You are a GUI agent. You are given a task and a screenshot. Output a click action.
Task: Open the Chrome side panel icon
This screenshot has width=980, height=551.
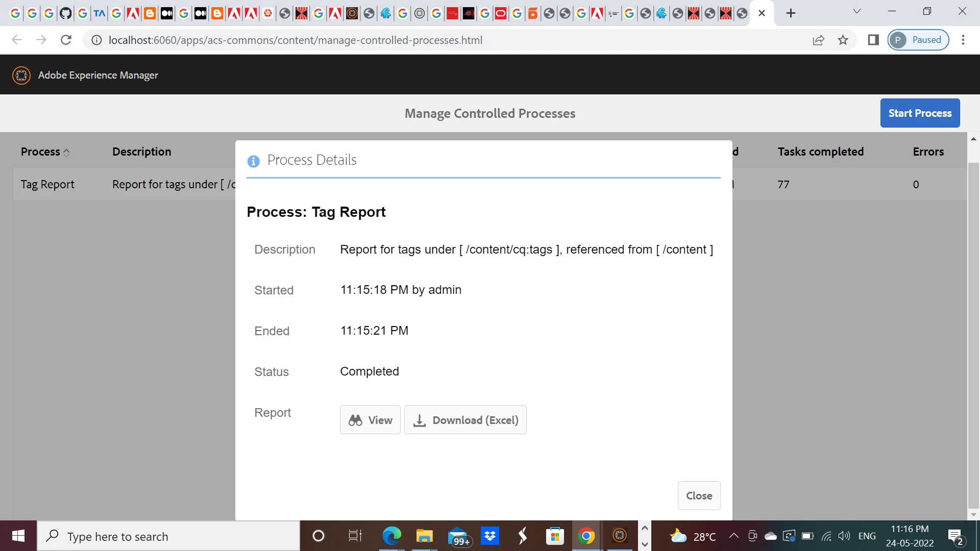pyautogui.click(x=873, y=40)
